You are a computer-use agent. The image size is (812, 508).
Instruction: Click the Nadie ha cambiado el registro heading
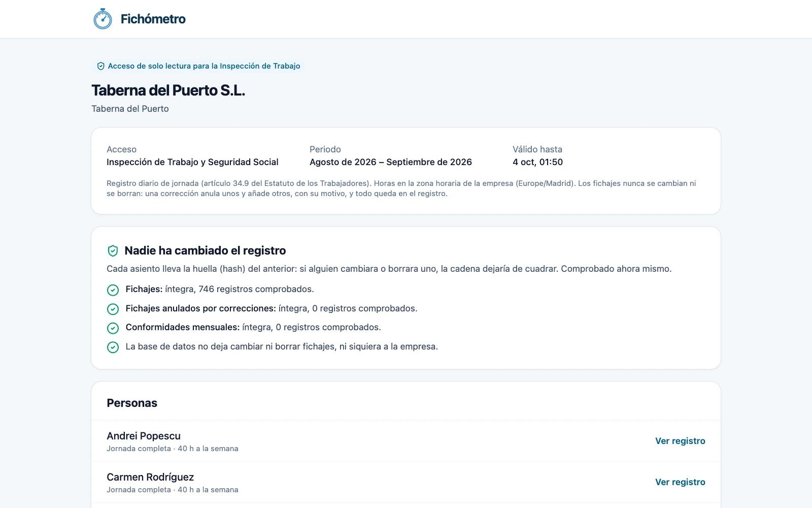[x=205, y=250]
